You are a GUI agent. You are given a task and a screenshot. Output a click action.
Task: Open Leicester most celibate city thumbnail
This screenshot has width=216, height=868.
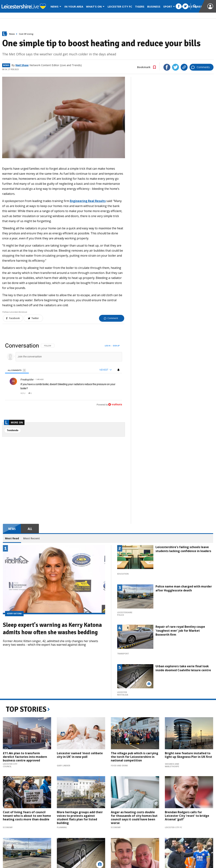point(81,733)
